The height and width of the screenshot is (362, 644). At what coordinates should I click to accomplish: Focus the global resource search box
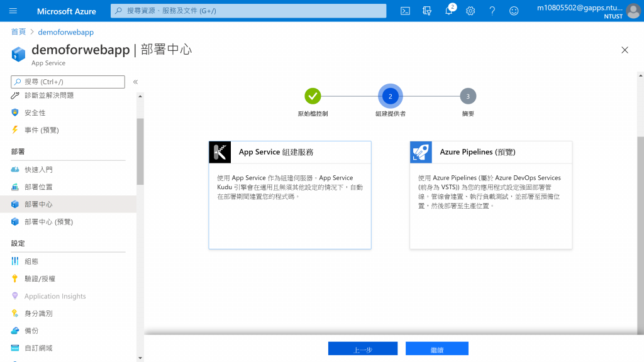click(248, 11)
